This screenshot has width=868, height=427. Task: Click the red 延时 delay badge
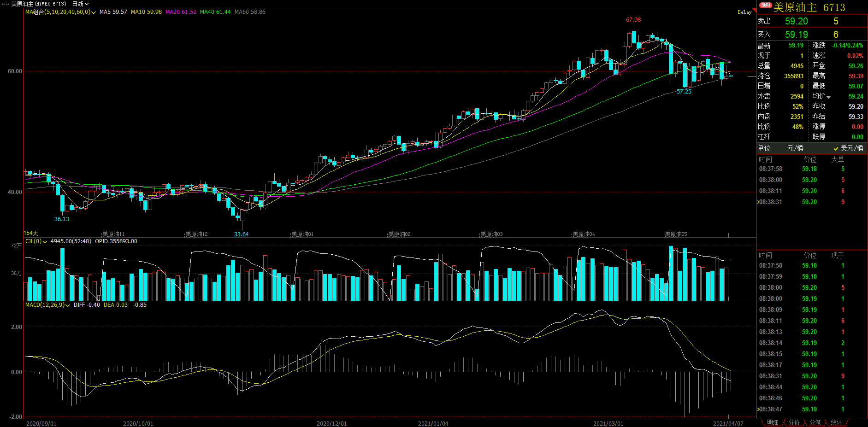pos(766,5)
